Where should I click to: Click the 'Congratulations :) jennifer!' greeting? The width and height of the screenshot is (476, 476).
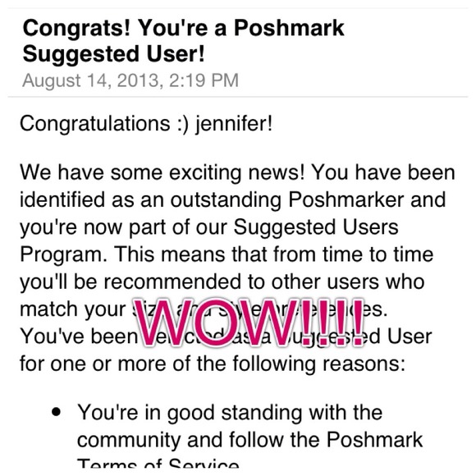point(146,124)
